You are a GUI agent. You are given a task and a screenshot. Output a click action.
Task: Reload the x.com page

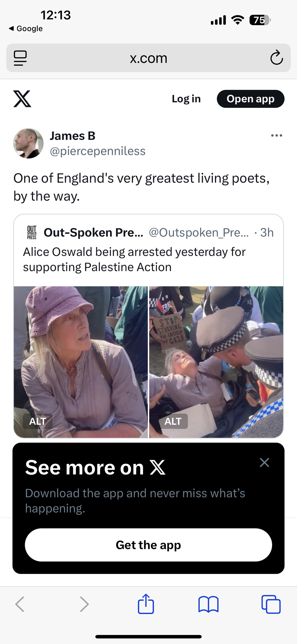coord(276,58)
